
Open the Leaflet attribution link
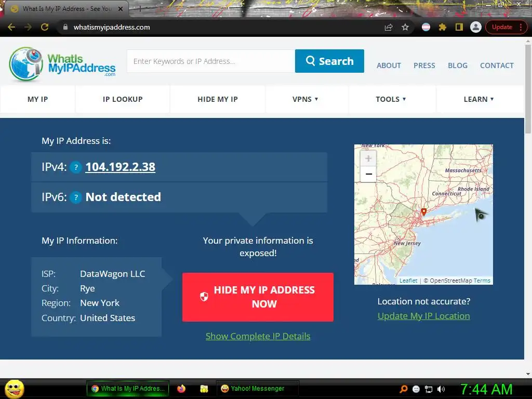tap(408, 281)
